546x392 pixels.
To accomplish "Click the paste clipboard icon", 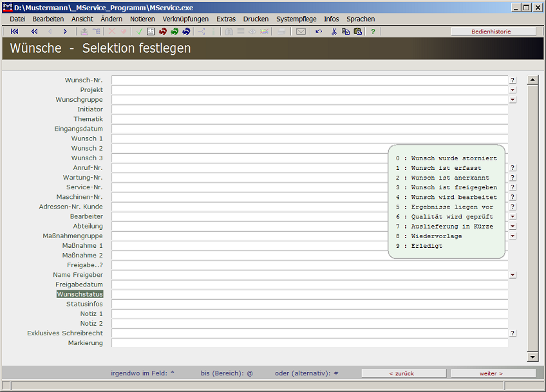I will (357, 32).
